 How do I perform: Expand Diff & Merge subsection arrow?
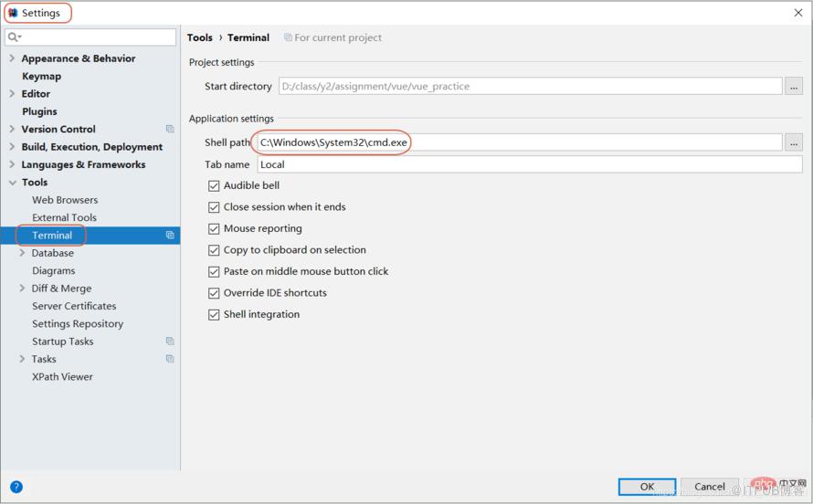pyautogui.click(x=22, y=288)
